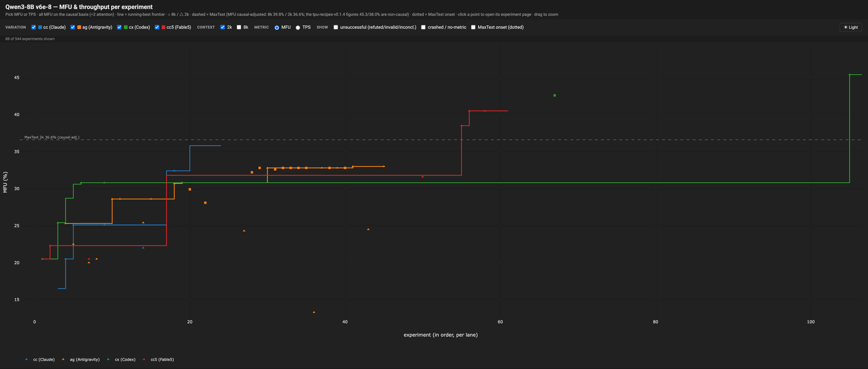Image resolution: width=868 pixels, height=369 pixels.
Task: Click the red color swatch for cc5 (Fable5)
Action: tap(163, 27)
